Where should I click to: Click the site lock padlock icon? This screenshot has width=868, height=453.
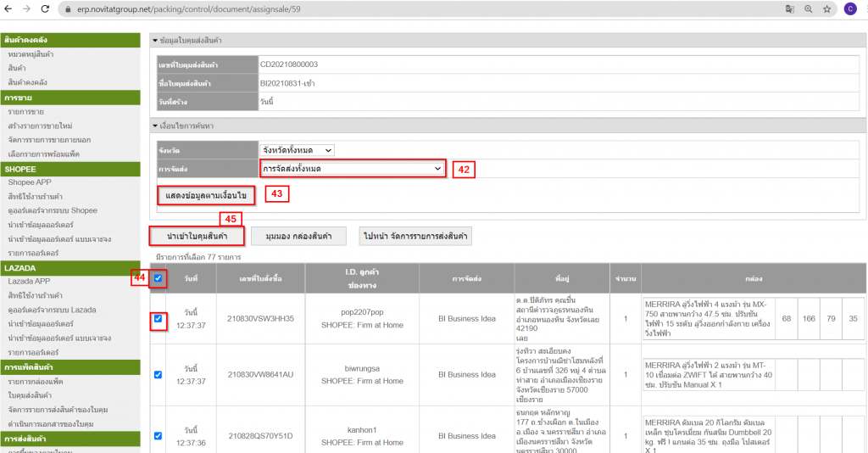[68, 8]
